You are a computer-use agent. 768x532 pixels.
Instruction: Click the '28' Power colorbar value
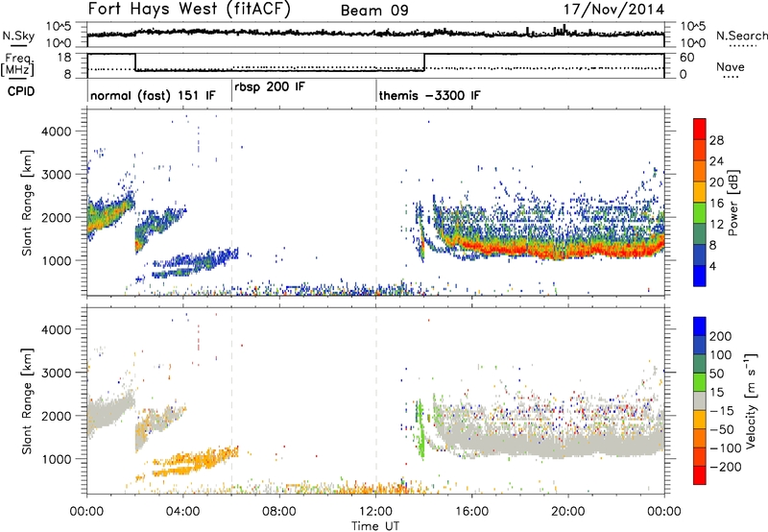coord(716,140)
